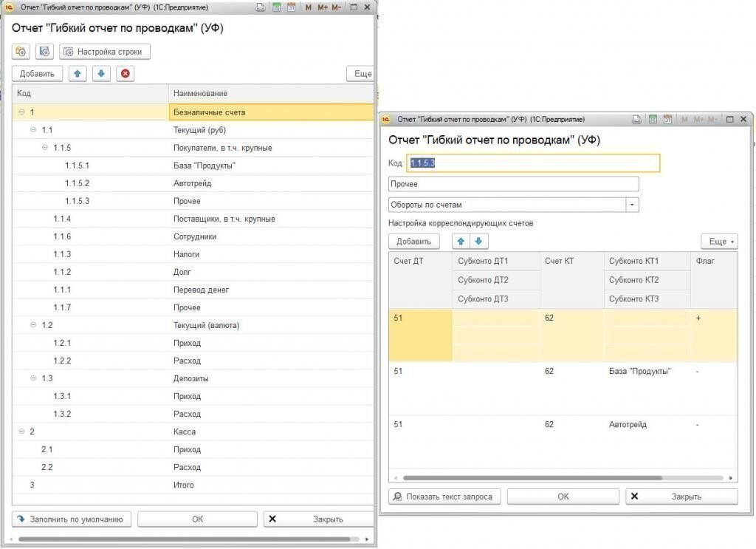Click Добавить in the left report window
Screen dimensions: 756x549
pos(37,74)
